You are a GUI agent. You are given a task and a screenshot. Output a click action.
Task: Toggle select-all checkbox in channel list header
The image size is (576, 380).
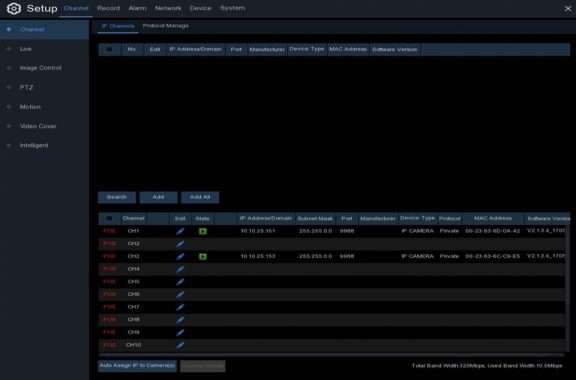point(109,218)
